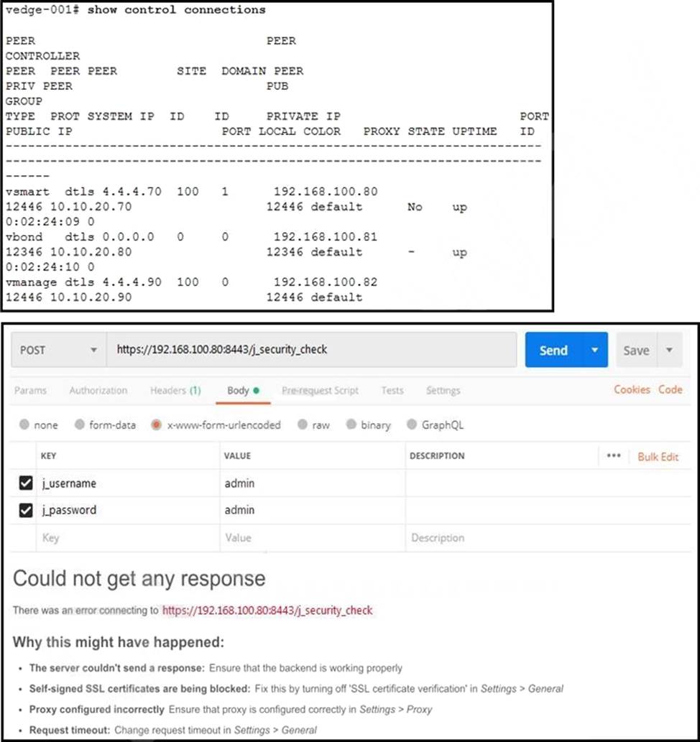700x742 pixels.
Task: Uncheck the j_username row checkbox
Action: (x=26, y=483)
